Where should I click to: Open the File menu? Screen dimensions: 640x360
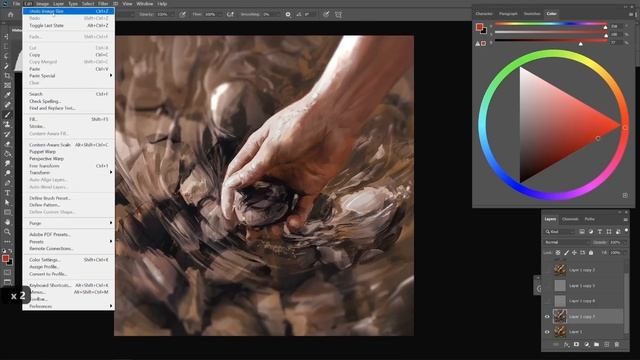click(x=16, y=4)
